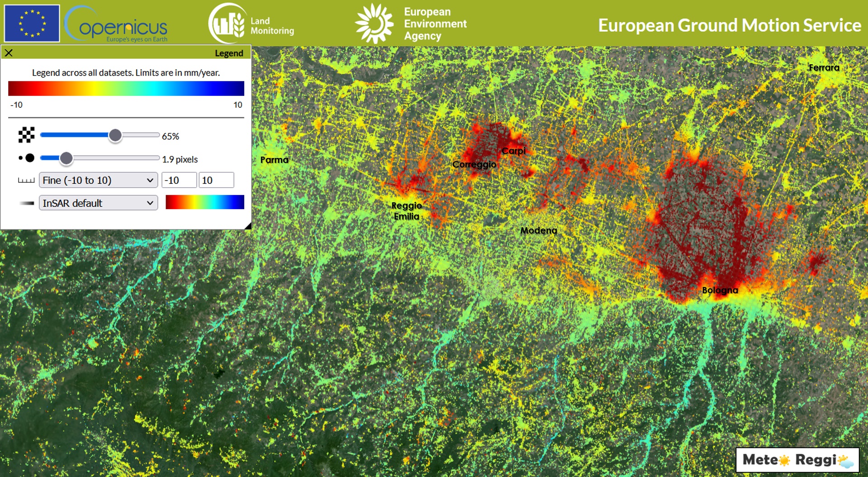Click the Bologna label on the map
The width and height of the screenshot is (868, 477).
click(720, 290)
